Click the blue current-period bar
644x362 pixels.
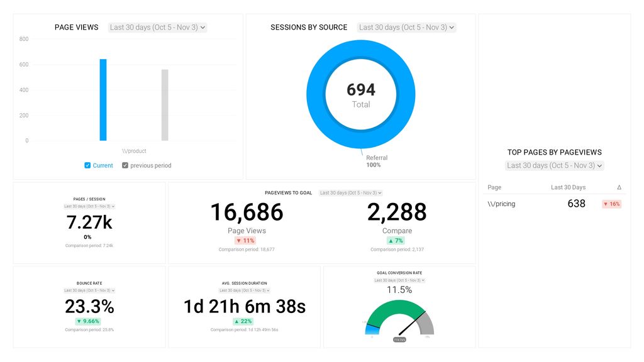point(103,100)
